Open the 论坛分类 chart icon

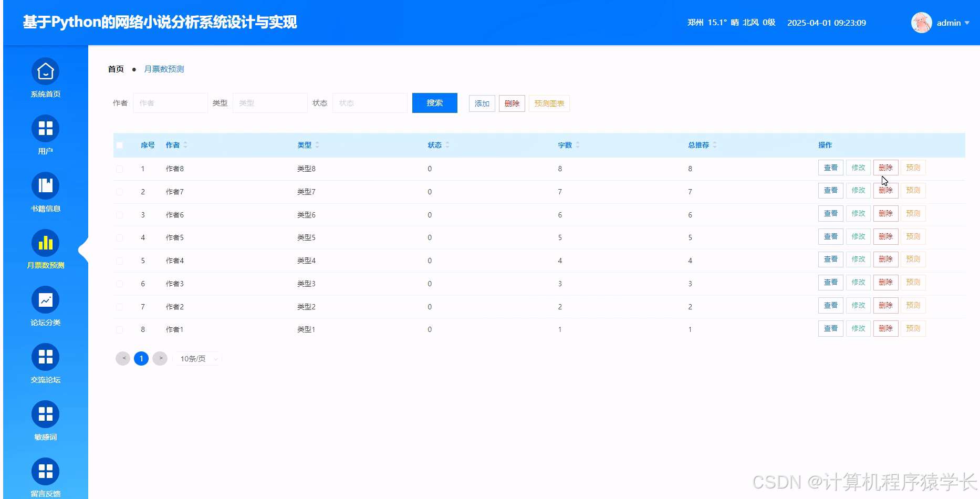point(45,300)
